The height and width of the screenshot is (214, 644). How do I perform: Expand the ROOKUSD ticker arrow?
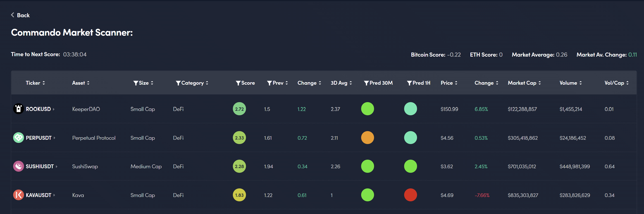pyautogui.click(x=54, y=109)
